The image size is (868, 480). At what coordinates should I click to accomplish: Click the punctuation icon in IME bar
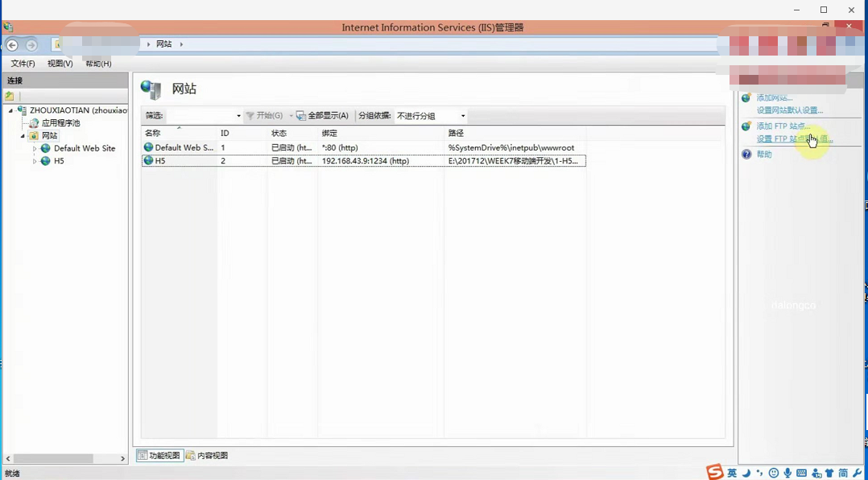coord(760,474)
